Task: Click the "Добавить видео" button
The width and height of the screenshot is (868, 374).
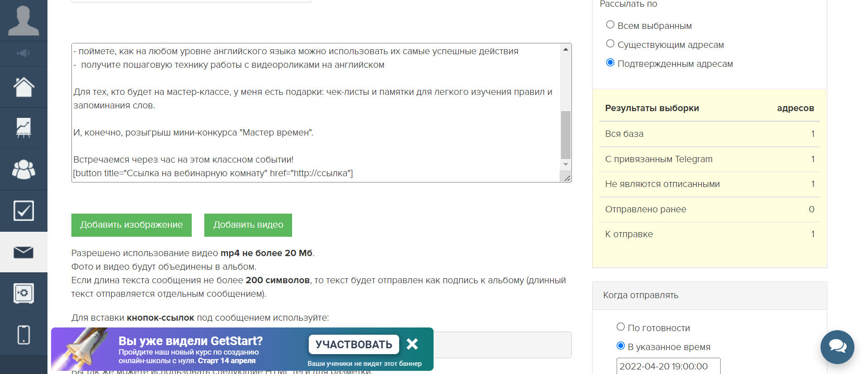Action: (248, 225)
